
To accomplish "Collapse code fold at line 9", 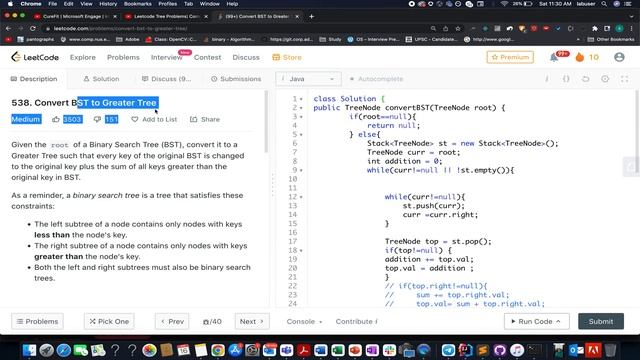I will pyautogui.click(x=301, y=171).
